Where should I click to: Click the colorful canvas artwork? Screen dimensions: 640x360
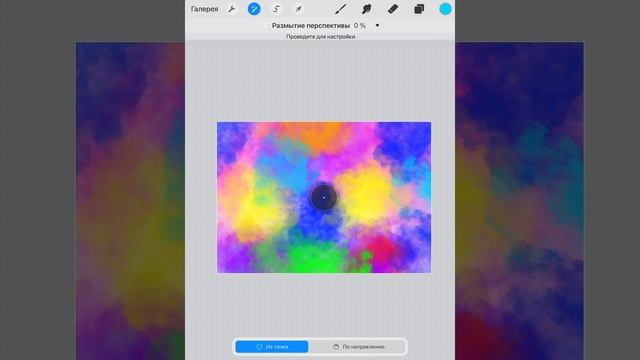[x=324, y=197]
